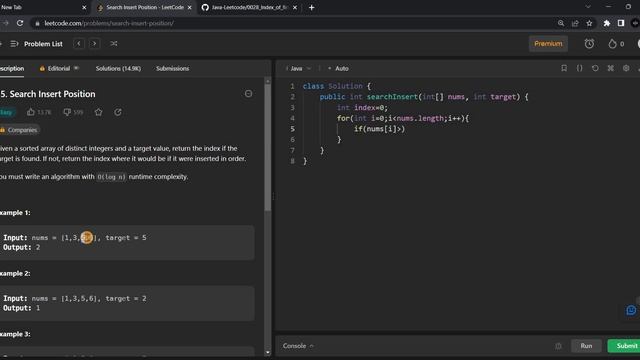The width and height of the screenshot is (640, 360).
Task: Open the Auto mode dropdown
Action: point(339,69)
